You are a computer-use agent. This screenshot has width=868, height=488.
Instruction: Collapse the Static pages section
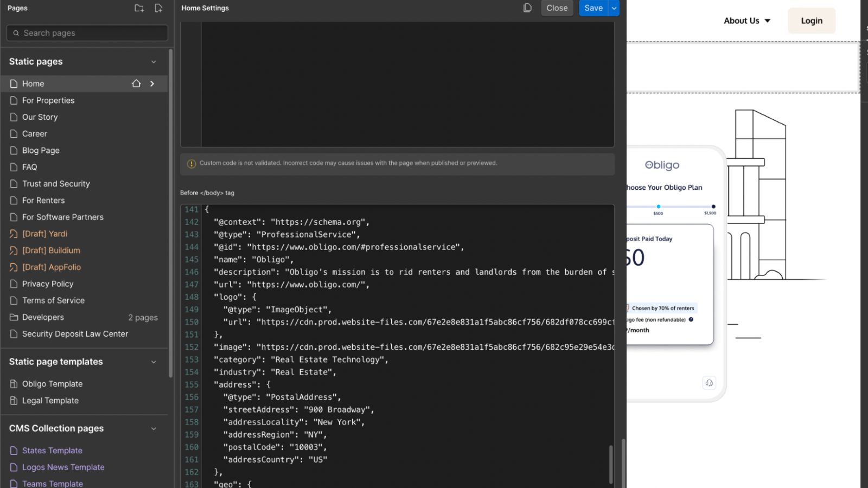[x=154, y=62]
